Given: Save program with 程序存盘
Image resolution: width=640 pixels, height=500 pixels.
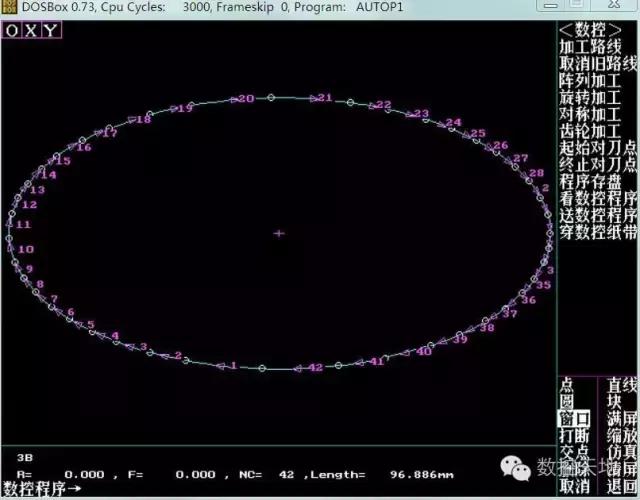Looking at the screenshot, I should (590, 182).
